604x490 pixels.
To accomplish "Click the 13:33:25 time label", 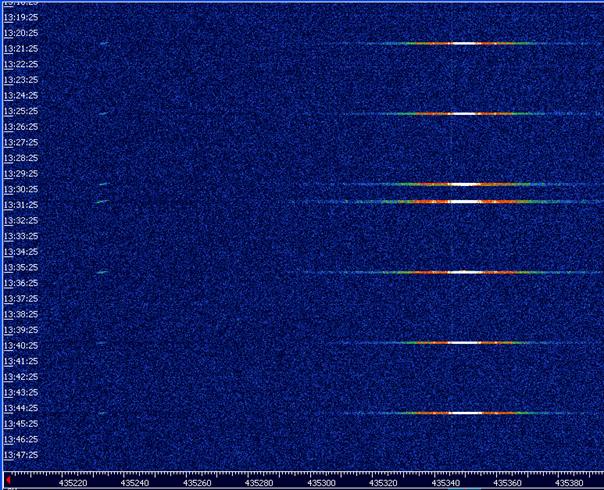I will (x=21, y=236).
